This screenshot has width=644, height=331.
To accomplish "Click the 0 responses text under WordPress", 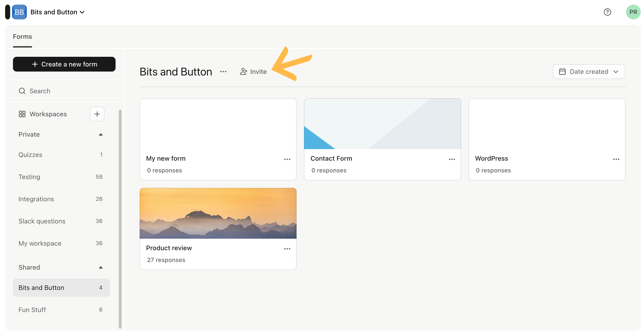I will [x=493, y=170].
